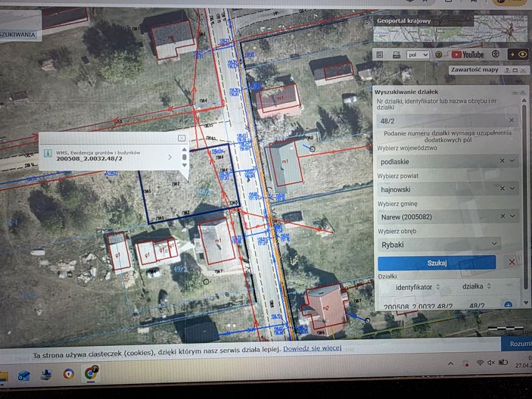Click the red X next to Szukaj
This screenshot has width=532, height=399.
click(512, 262)
